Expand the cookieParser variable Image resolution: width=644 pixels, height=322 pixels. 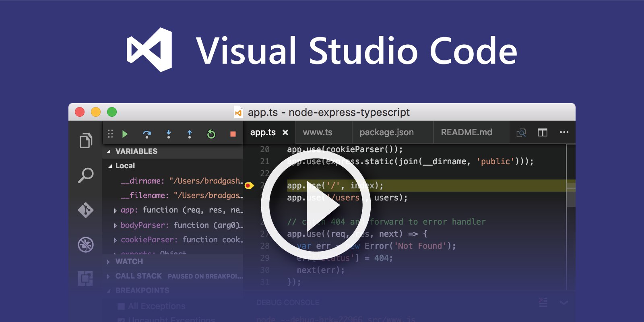click(x=116, y=240)
